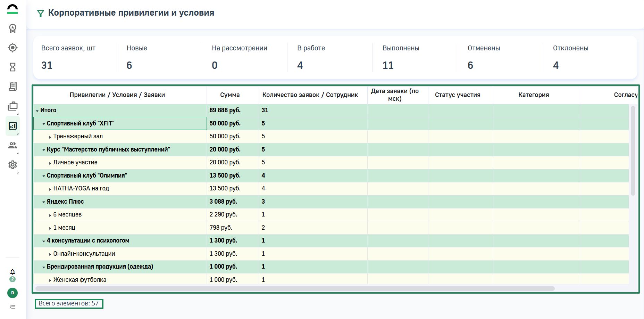
Task: Open the people group sidebar icon
Action: (x=12, y=145)
